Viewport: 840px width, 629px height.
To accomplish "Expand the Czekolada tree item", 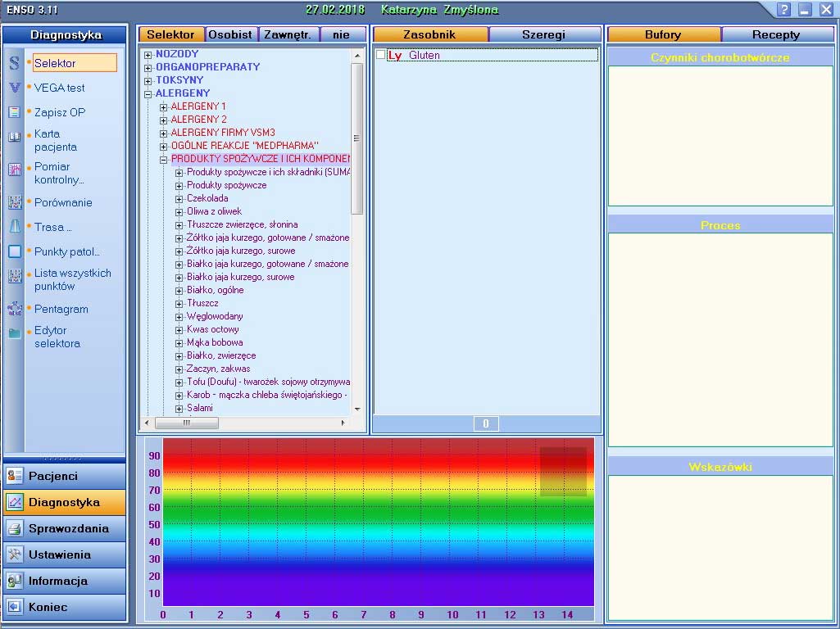I will click(x=179, y=199).
